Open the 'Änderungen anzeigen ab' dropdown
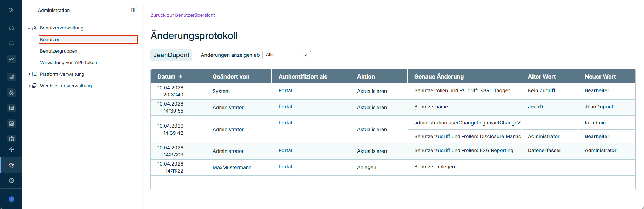The width and height of the screenshot is (644, 209). pyautogui.click(x=287, y=55)
